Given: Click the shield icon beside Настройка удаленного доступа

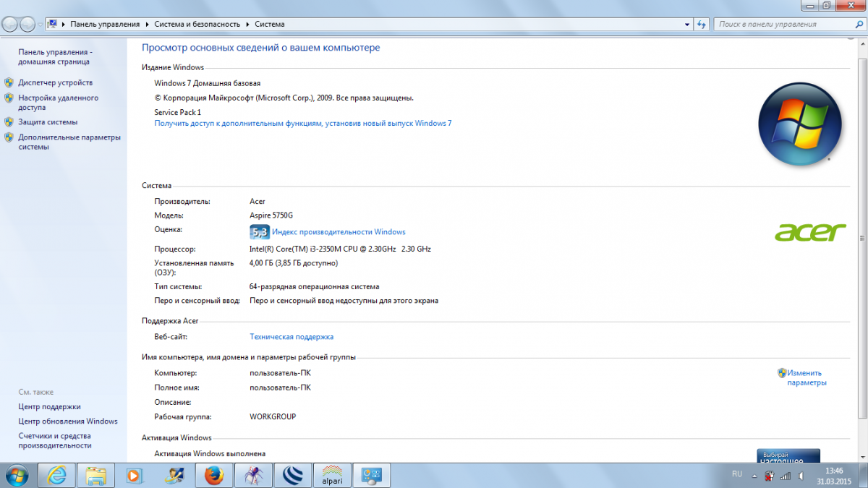Looking at the screenshot, I should pyautogui.click(x=9, y=98).
